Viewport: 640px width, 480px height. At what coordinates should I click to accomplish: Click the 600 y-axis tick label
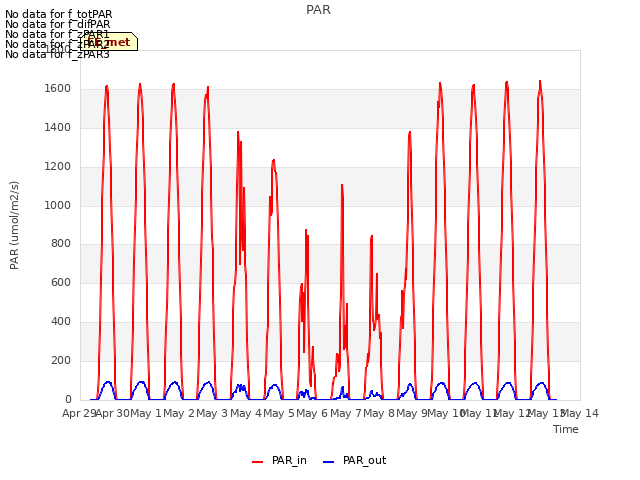tap(61, 282)
